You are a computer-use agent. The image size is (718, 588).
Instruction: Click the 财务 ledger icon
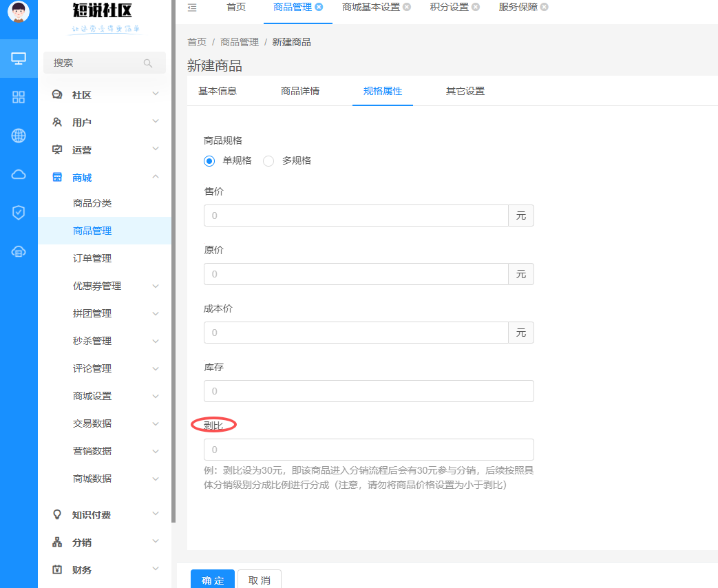pos(57,569)
